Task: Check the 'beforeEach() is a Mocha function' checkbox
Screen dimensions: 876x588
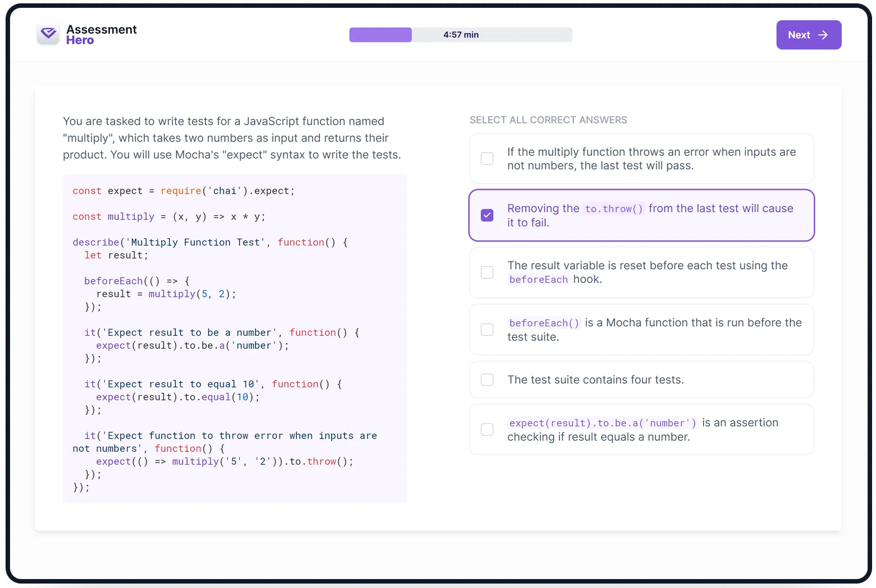Action: (487, 330)
